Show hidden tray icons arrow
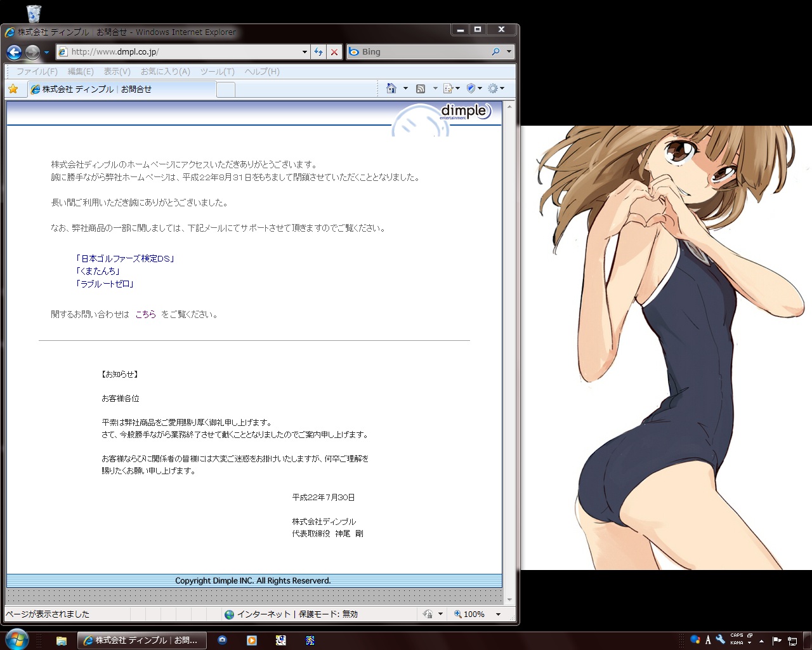The image size is (812, 650). tap(761, 641)
